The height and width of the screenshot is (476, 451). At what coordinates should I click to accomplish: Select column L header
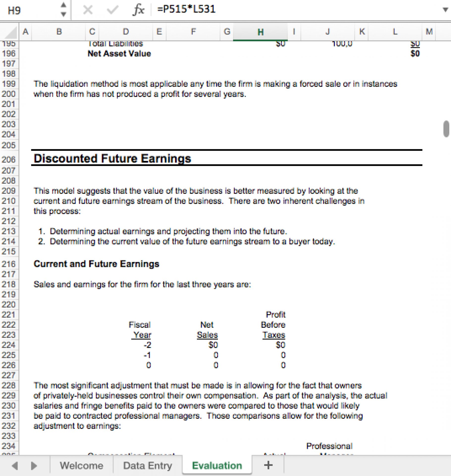pos(395,32)
